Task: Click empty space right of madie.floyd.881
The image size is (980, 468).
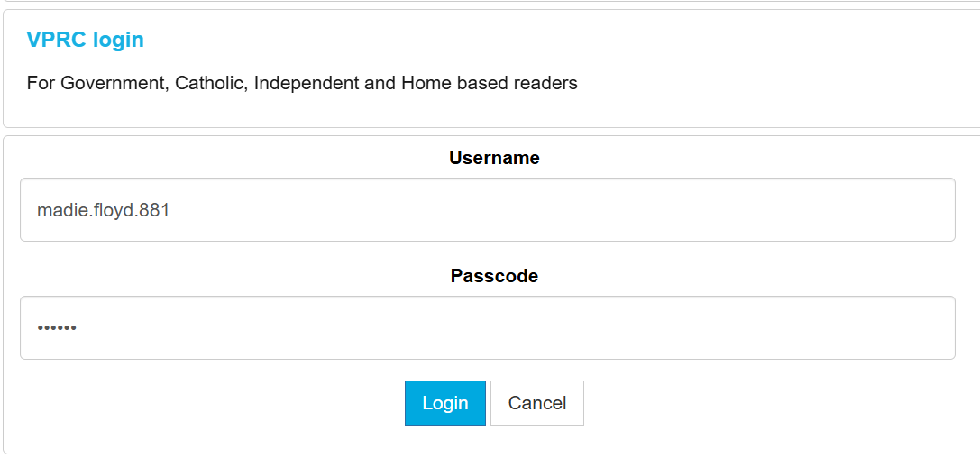Action: tap(541, 211)
